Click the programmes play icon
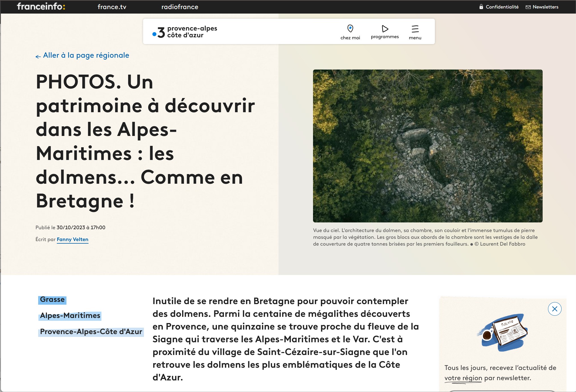Viewport: 576px width, 392px height. (x=385, y=29)
